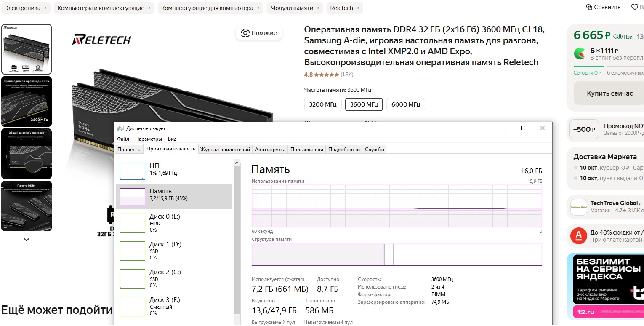Open the Вид menu in Task Manager
The image size is (644, 326).
[x=172, y=139]
